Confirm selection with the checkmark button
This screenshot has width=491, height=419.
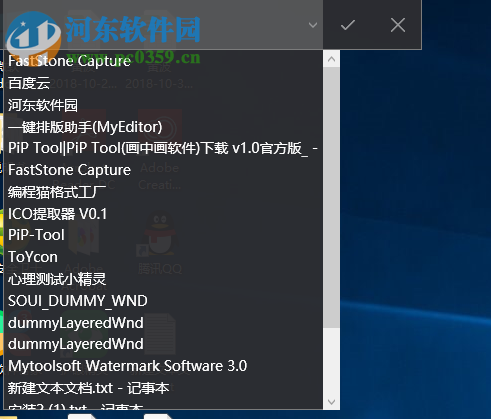click(x=348, y=25)
